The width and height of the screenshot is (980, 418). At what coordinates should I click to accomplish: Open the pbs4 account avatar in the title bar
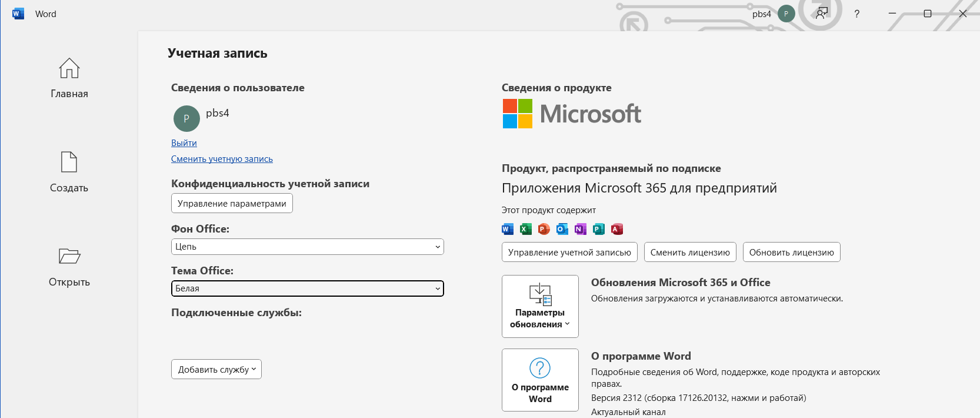point(786,14)
